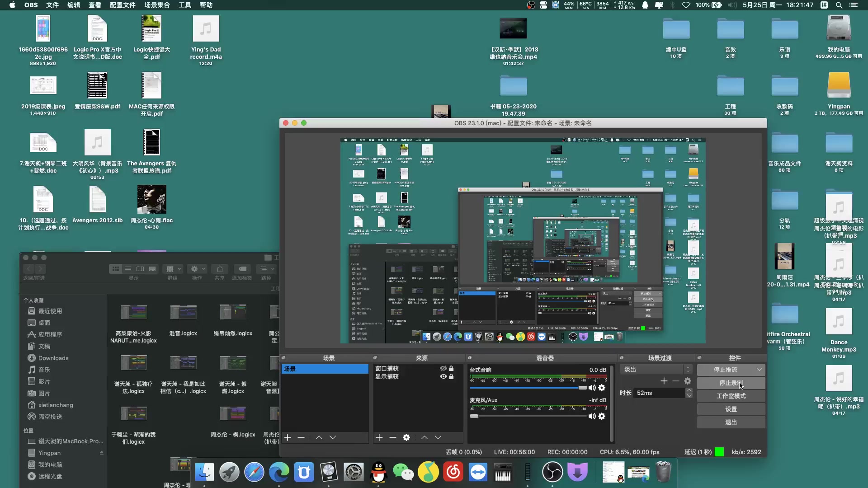Click the 麦克风/Aux volume slider handle
868x488 pixels.
[x=474, y=416]
